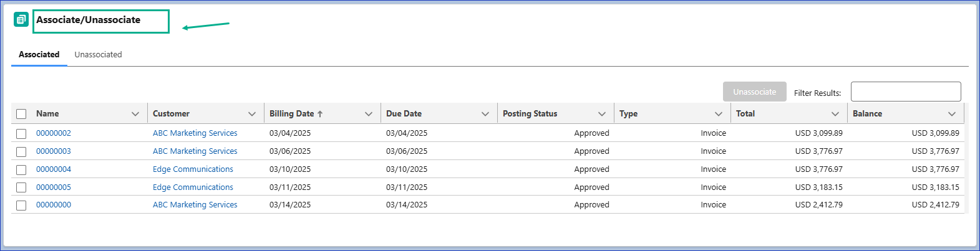Show the Due Date column options
This screenshot has height=251, width=980.
pos(485,114)
